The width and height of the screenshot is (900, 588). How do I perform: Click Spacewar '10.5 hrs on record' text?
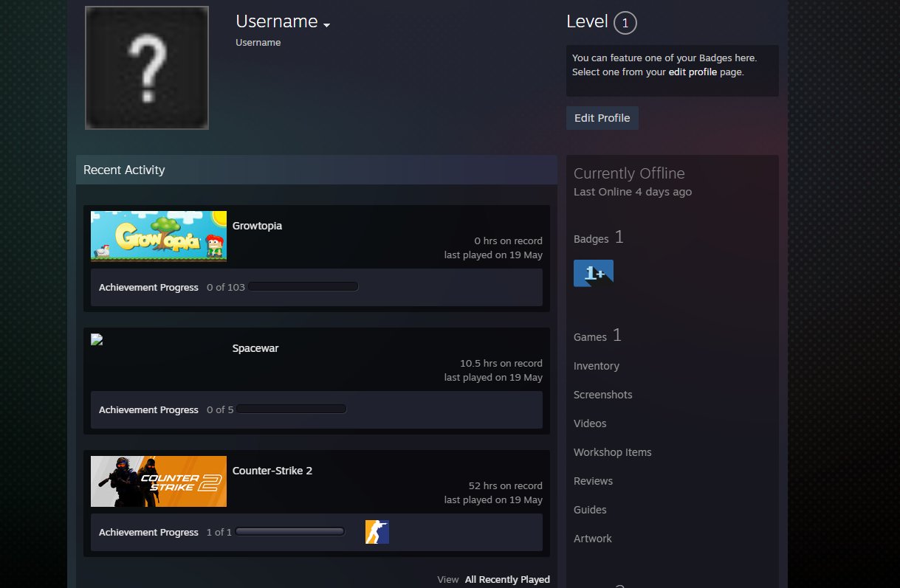pyautogui.click(x=501, y=363)
